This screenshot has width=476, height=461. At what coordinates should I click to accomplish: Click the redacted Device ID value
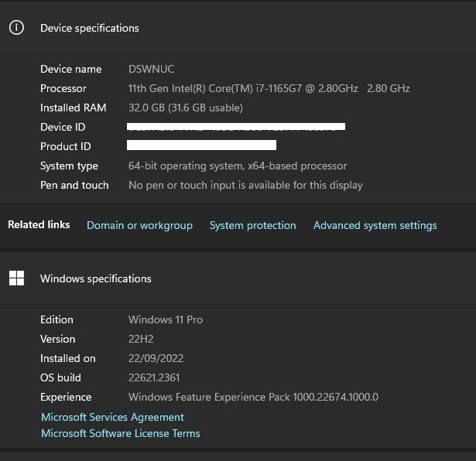point(236,126)
